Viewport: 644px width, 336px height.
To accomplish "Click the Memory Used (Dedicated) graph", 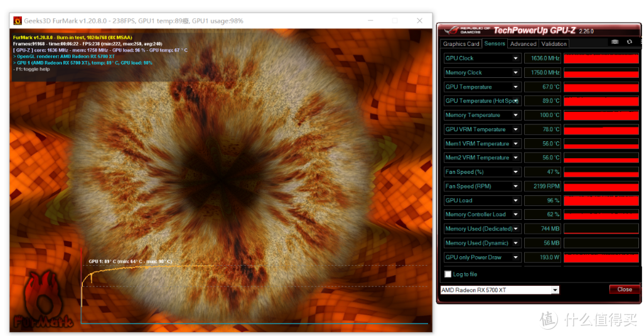I will tap(601, 229).
